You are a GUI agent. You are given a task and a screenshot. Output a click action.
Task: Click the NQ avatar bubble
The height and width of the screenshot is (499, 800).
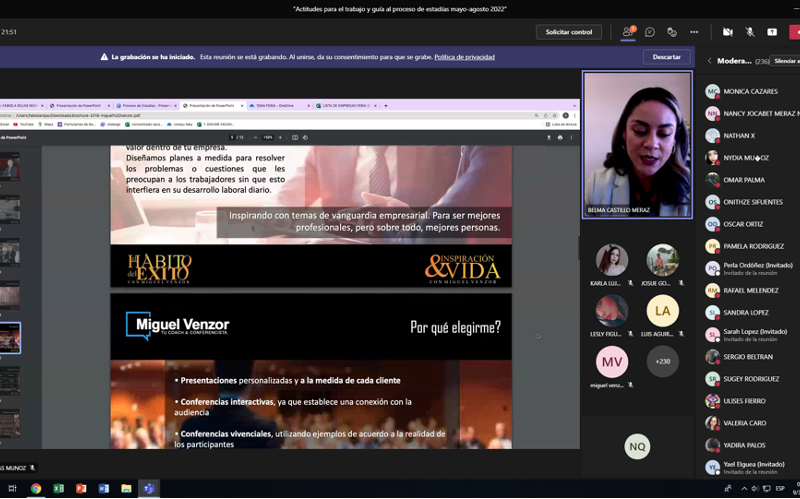637,446
